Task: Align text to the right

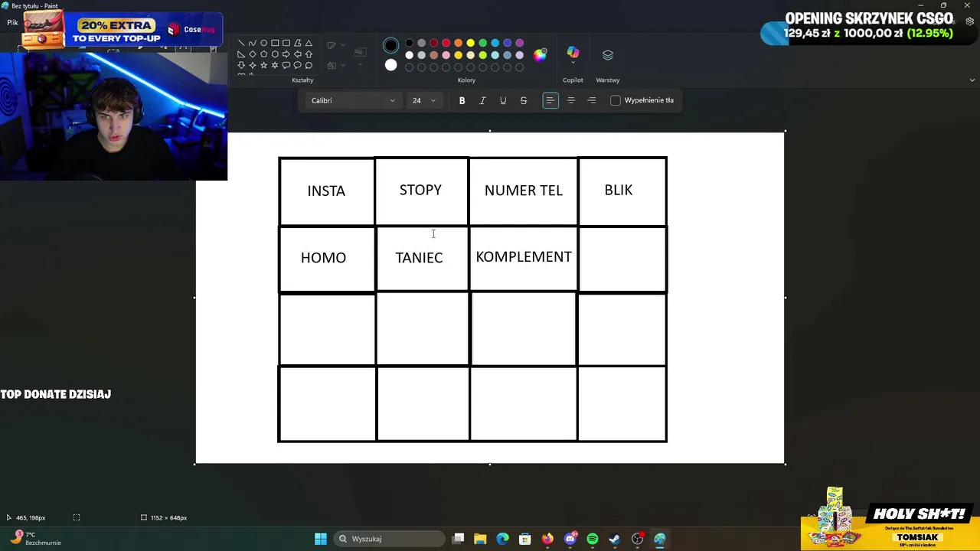Action: 591,100
